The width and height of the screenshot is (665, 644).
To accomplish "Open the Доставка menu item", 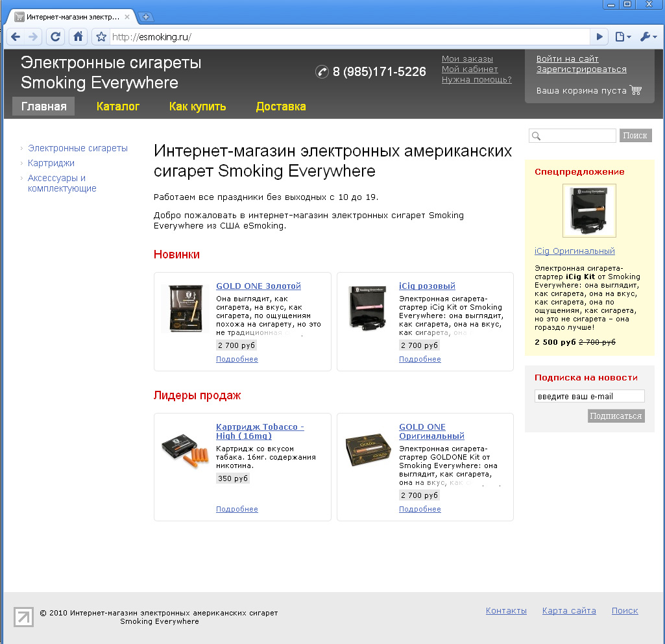I will (x=281, y=106).
